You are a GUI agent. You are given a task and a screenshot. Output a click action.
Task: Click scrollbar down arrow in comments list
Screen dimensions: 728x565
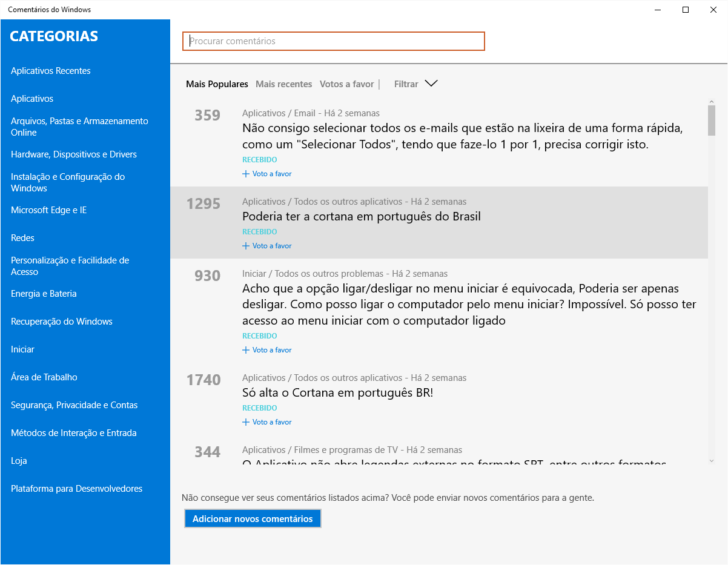point(712,461)
